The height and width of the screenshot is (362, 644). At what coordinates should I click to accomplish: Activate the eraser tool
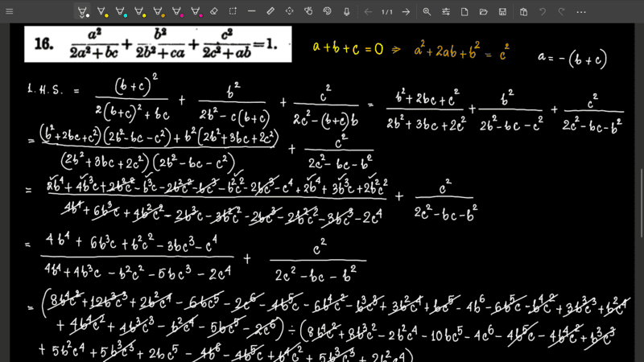(214, 11)
